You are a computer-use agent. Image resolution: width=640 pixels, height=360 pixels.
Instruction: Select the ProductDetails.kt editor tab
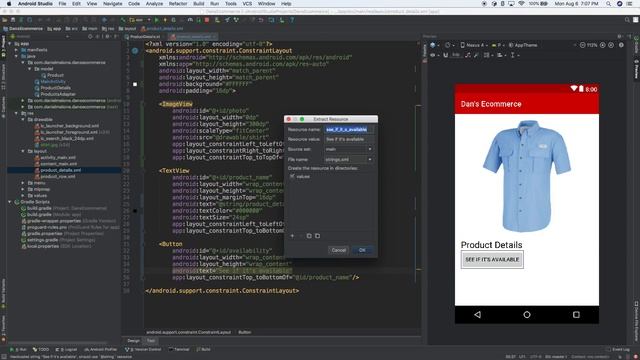[x=145, y=37]
